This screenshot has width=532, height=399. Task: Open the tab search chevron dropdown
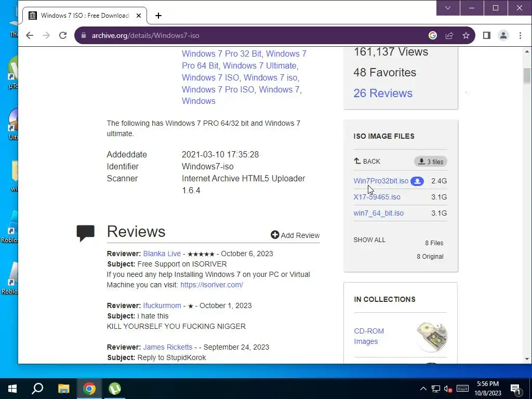[448, 8]
